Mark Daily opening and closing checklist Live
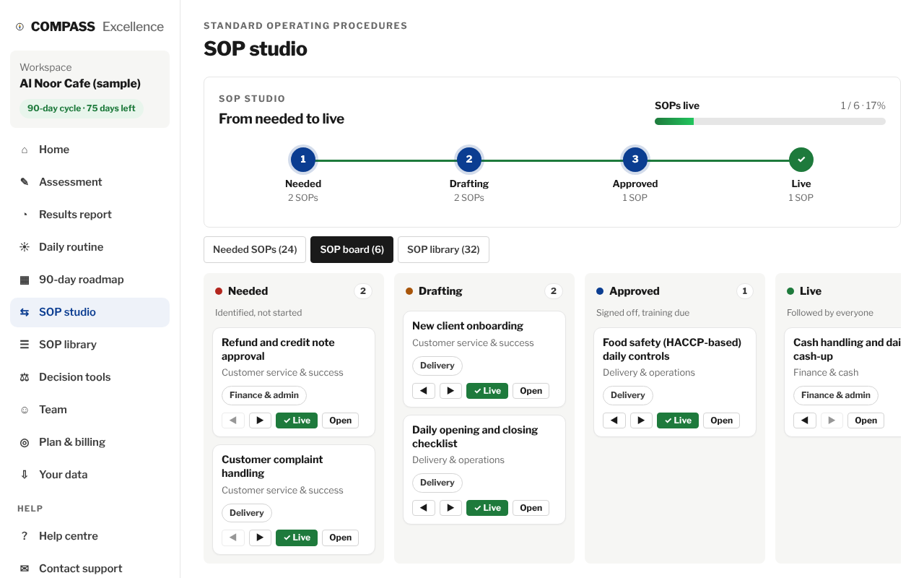Viewport: 924px width, 578px height. coord(487,508)
